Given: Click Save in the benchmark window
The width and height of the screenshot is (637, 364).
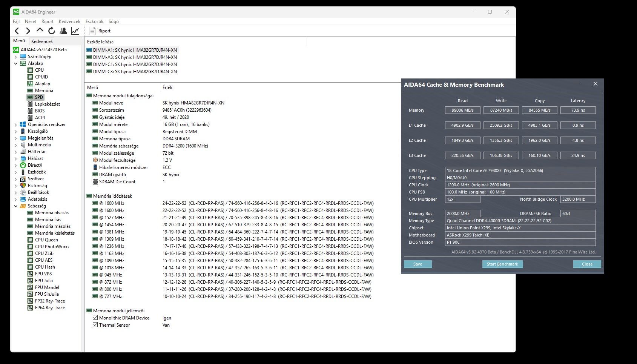Looking at the screenshot, I should 418,264.
